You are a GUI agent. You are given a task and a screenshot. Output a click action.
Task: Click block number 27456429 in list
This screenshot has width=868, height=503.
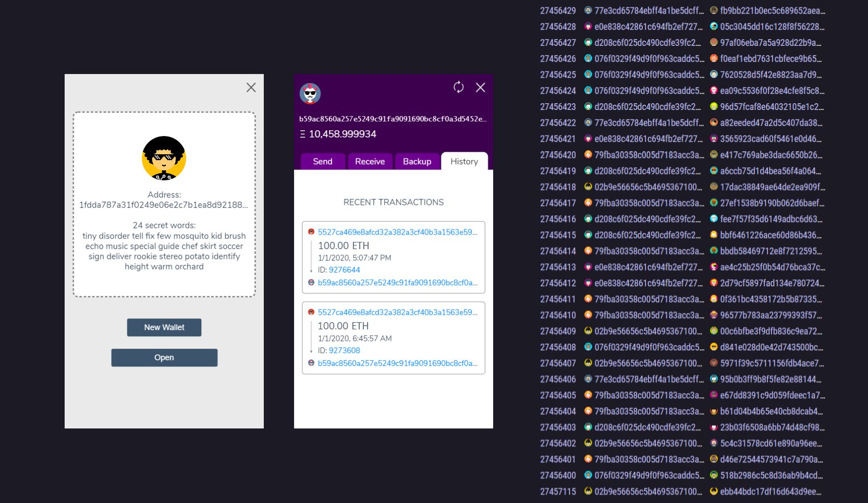(x=558, y=10)
